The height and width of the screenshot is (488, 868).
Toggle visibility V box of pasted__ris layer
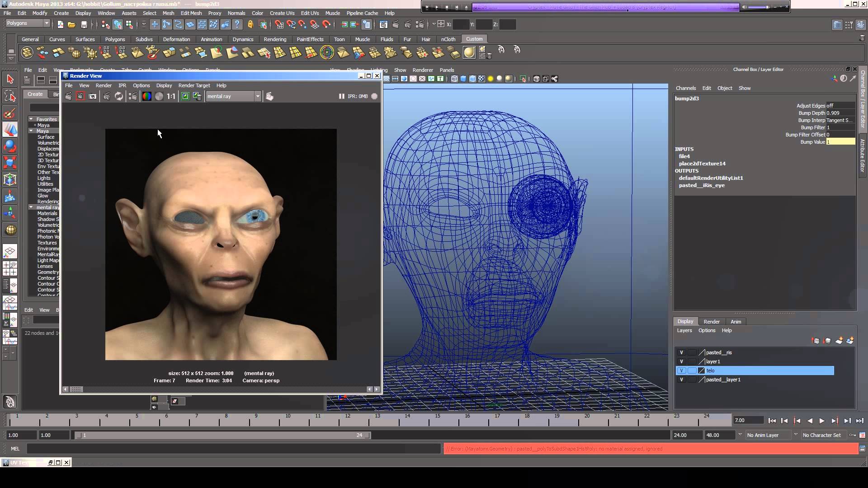click(x=681, y=352)
